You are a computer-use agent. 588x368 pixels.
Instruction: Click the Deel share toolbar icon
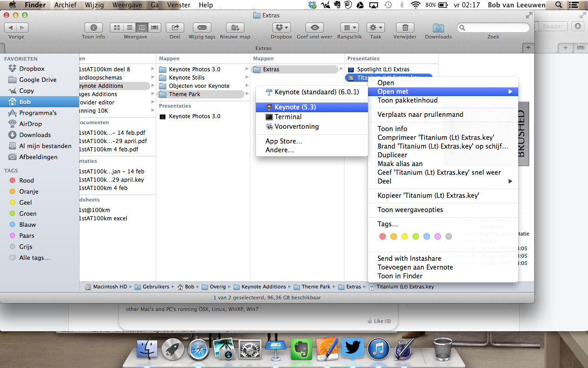(x=175, y=28)
